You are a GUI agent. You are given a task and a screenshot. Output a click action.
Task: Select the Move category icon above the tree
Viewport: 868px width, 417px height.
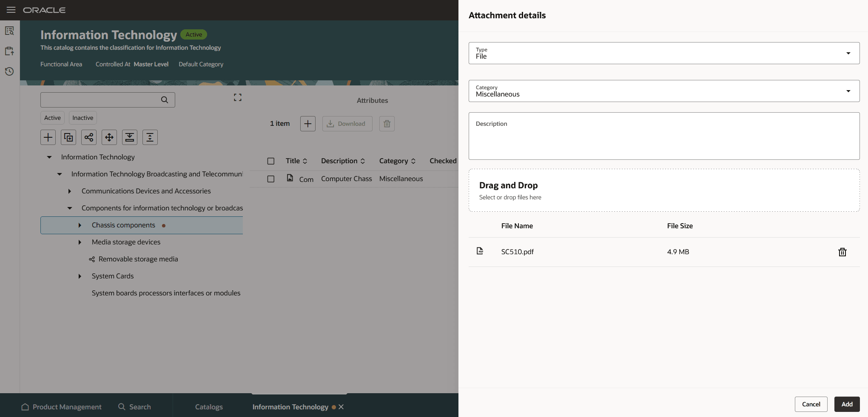pyautogui.click(x=109, y=137)
